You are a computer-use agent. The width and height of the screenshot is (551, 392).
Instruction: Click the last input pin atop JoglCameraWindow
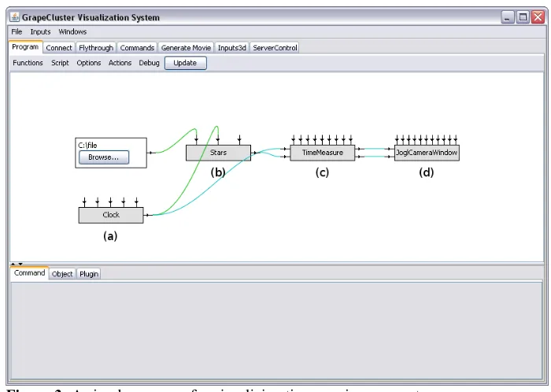pos(456,140)
